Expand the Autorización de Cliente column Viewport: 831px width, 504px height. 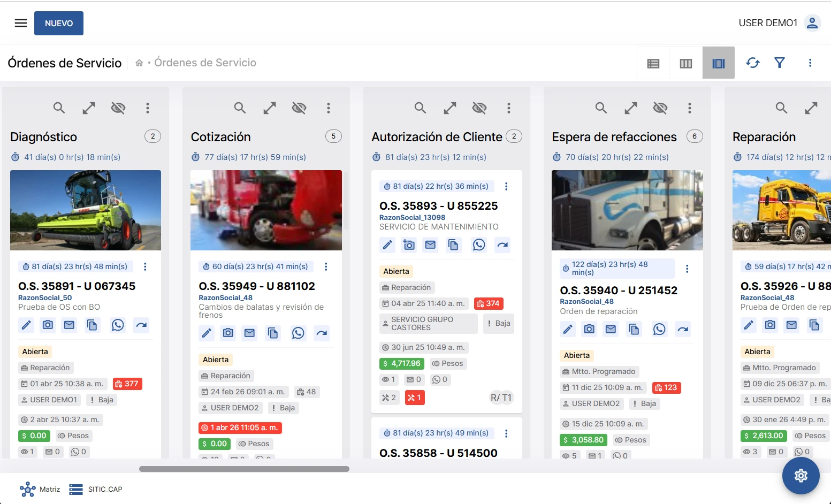tap(450, 108)
